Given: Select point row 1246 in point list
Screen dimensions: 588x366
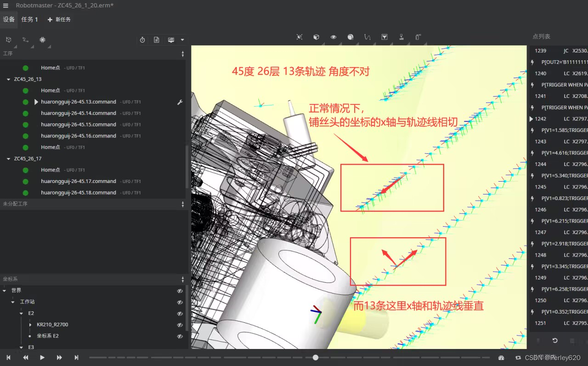Looking at the screenshot, I should [559, 209].
